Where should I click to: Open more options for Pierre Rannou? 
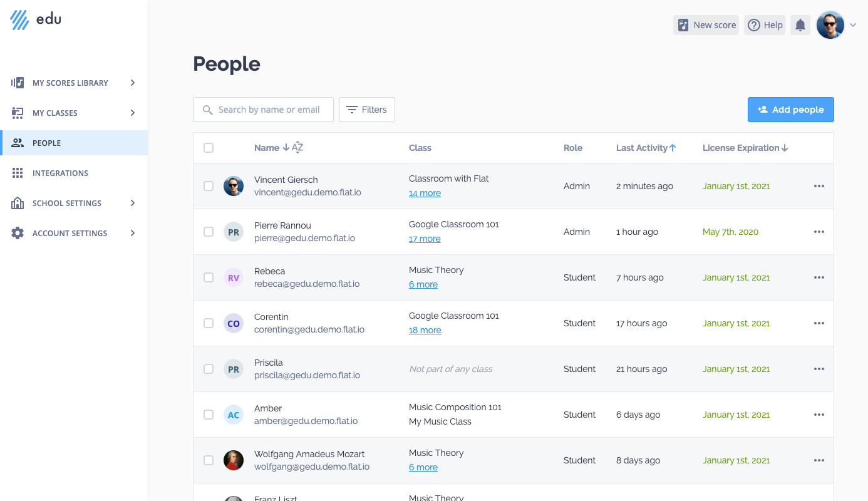[819, 232]
